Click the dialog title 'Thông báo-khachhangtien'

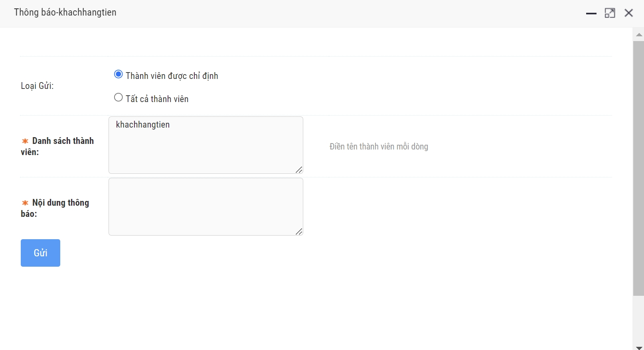(x=65, y=12)
